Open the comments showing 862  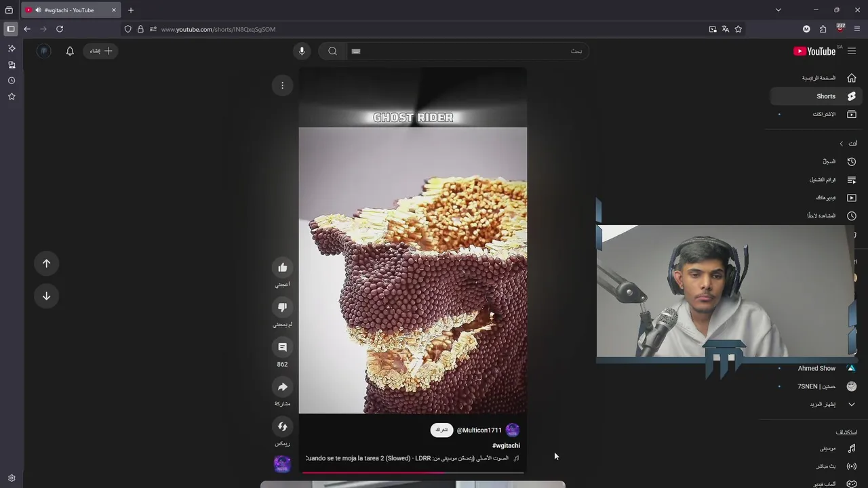pyautogui.click(x=283, y=347)
